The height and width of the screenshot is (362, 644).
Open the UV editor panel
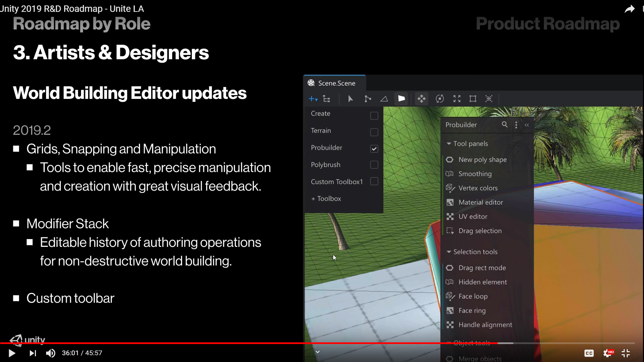[473, 216]
